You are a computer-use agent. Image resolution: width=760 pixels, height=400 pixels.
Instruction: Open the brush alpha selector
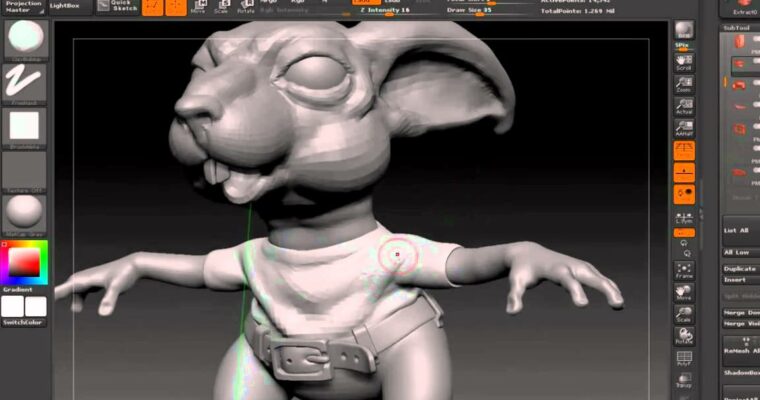coord(24,128)
